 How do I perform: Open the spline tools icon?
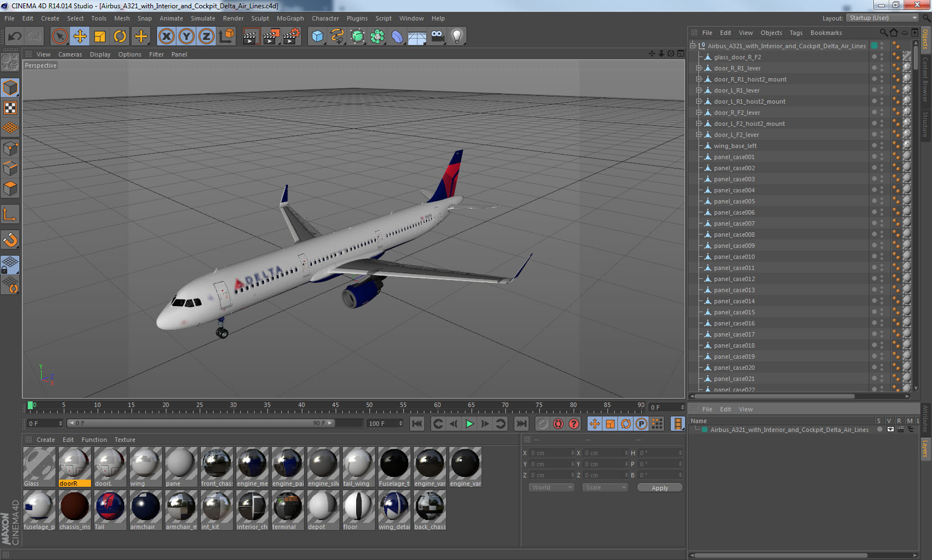tap(337, 37)
